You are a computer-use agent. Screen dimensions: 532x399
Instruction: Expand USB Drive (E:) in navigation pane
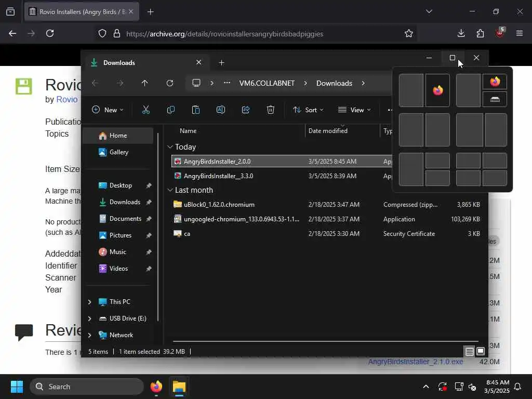[x=89, y=318]
